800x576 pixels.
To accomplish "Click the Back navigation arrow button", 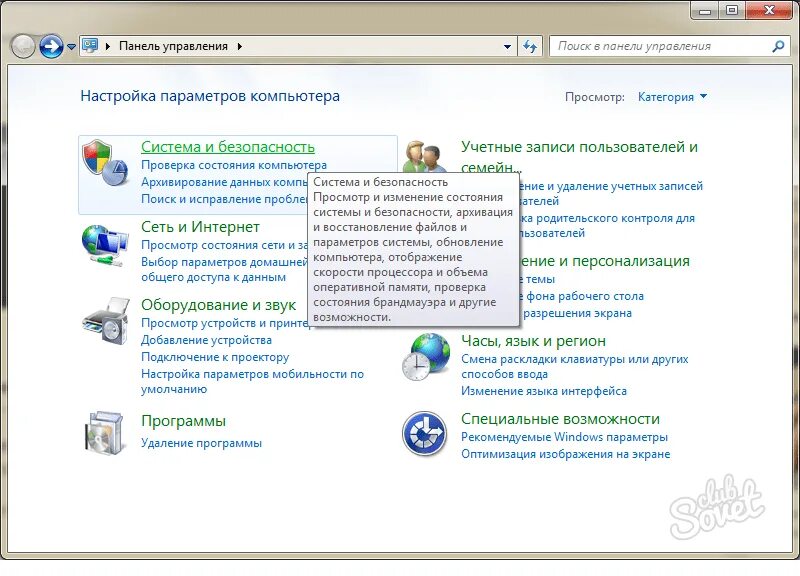I will tap(22, 46).
